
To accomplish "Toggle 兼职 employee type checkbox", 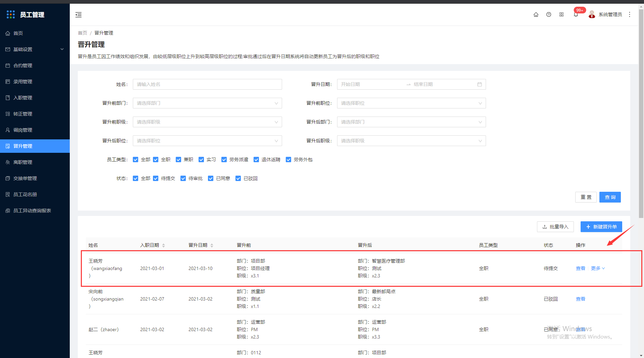I will point(178,160).
